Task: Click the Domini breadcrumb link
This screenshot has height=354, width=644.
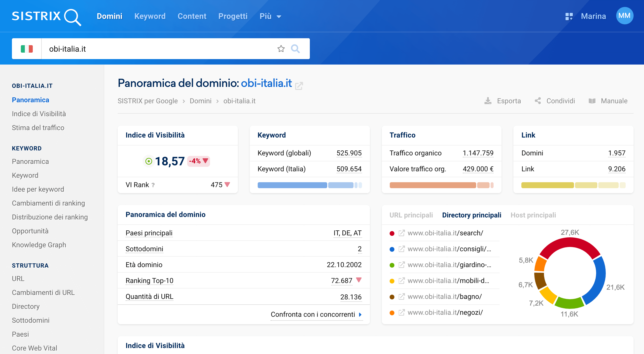Action: click(201, 101)
